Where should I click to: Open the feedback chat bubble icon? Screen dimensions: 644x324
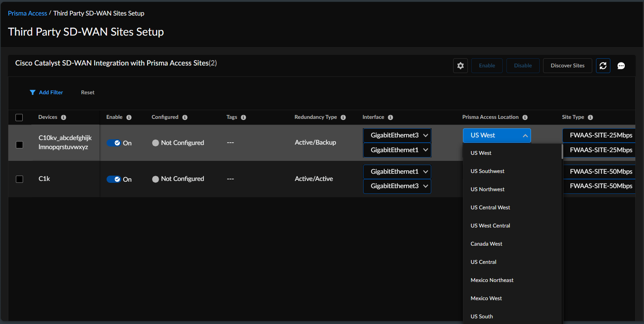pos(621,66)
